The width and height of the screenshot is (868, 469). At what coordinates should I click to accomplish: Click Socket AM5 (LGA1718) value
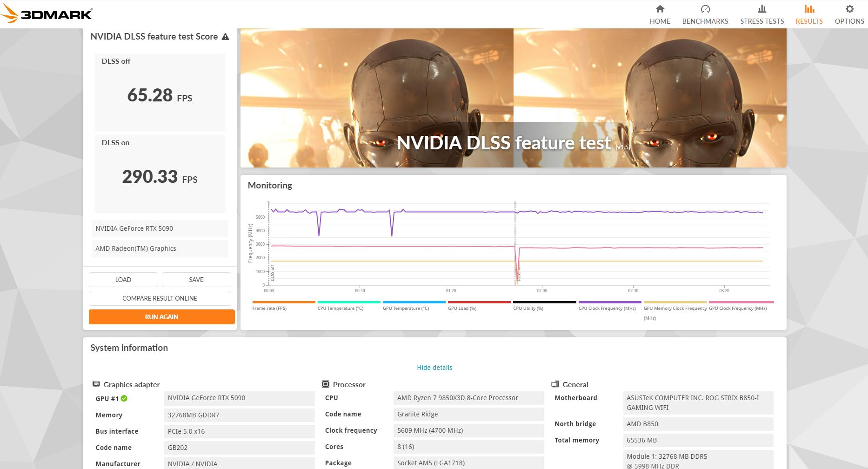(x=469, y=463)
